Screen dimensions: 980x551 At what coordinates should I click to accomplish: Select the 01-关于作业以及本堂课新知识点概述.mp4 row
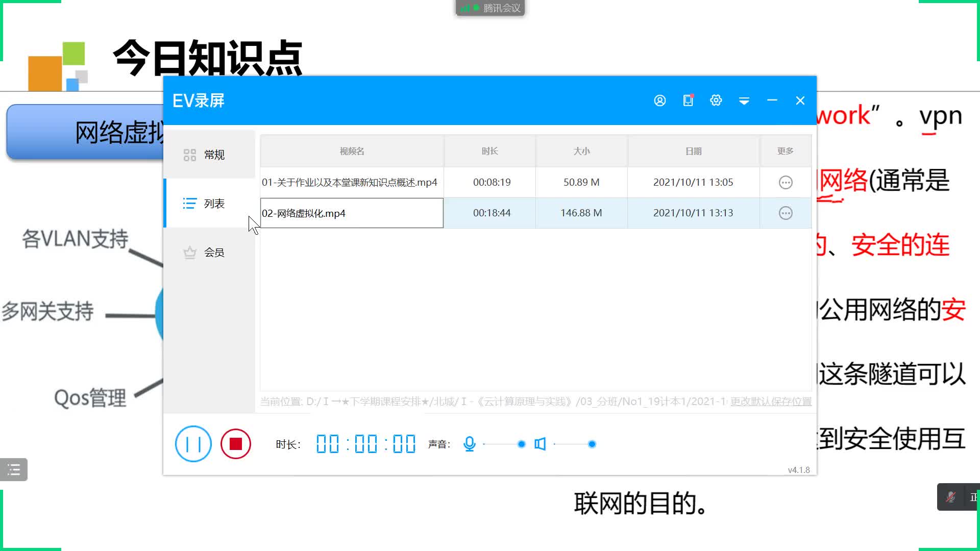pyautogui.click(x=535, y=182)
